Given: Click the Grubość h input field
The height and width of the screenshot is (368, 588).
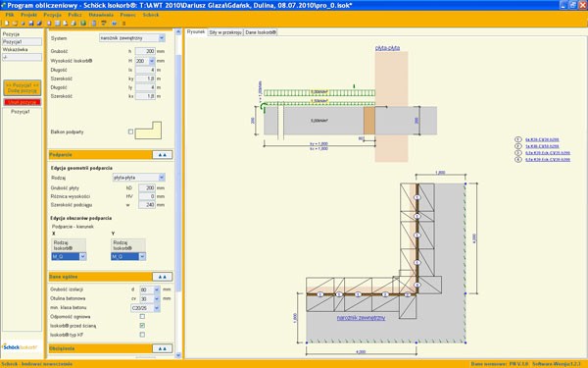Looking at the screenshot, I should [x=145, y=51].
